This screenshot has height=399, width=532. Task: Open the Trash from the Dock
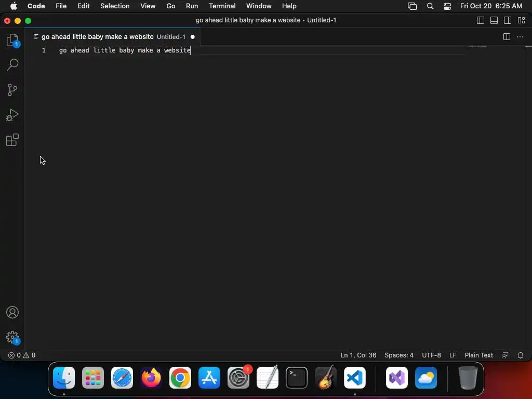coord(468,378)
